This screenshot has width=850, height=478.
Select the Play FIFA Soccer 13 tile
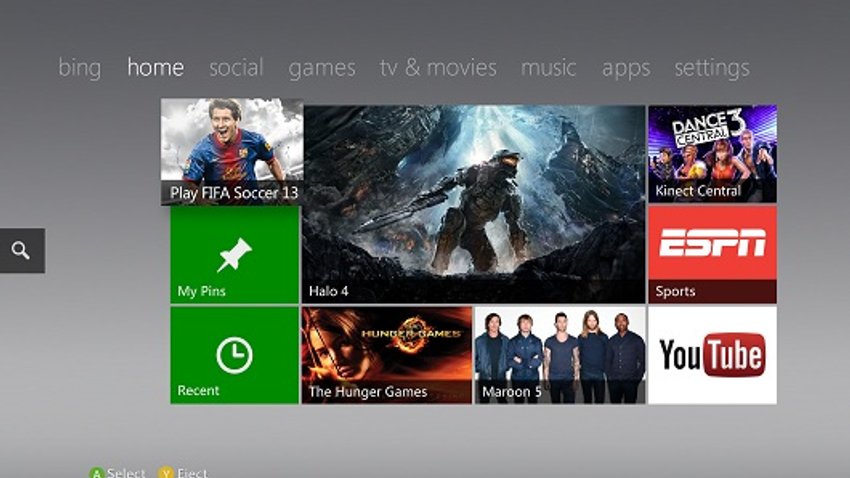point(232,152)
